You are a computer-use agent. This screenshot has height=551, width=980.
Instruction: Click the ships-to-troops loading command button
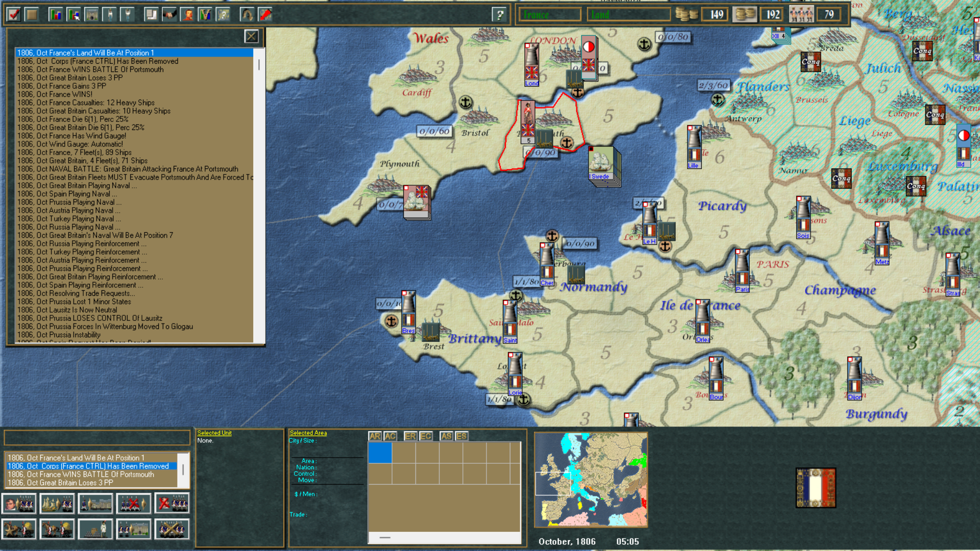[x=57, y=504]
